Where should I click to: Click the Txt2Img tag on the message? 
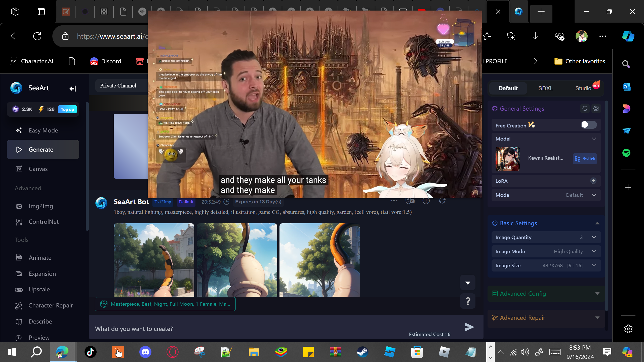click(163, 202)
